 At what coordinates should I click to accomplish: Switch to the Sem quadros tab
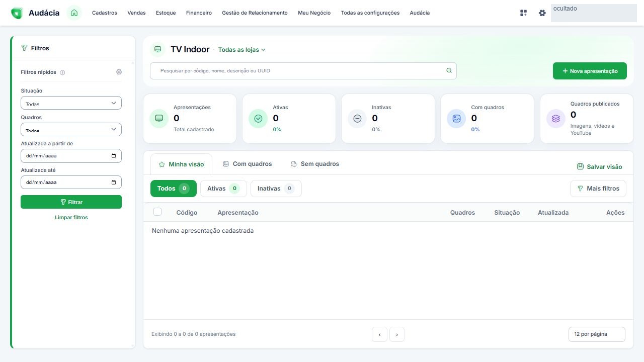tap(315, 164)
